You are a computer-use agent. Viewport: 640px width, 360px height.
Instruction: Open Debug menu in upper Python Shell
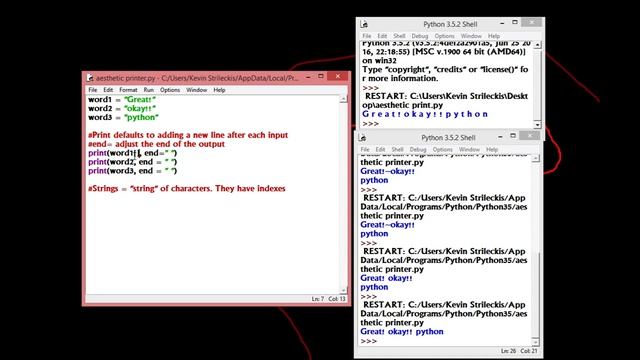[x=420, y=36]
